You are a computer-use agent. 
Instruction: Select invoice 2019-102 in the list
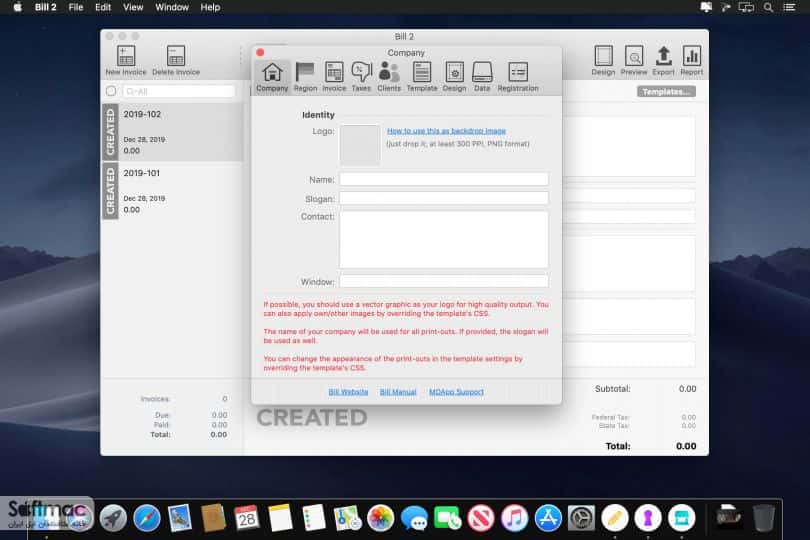click(x=173, y=132)
